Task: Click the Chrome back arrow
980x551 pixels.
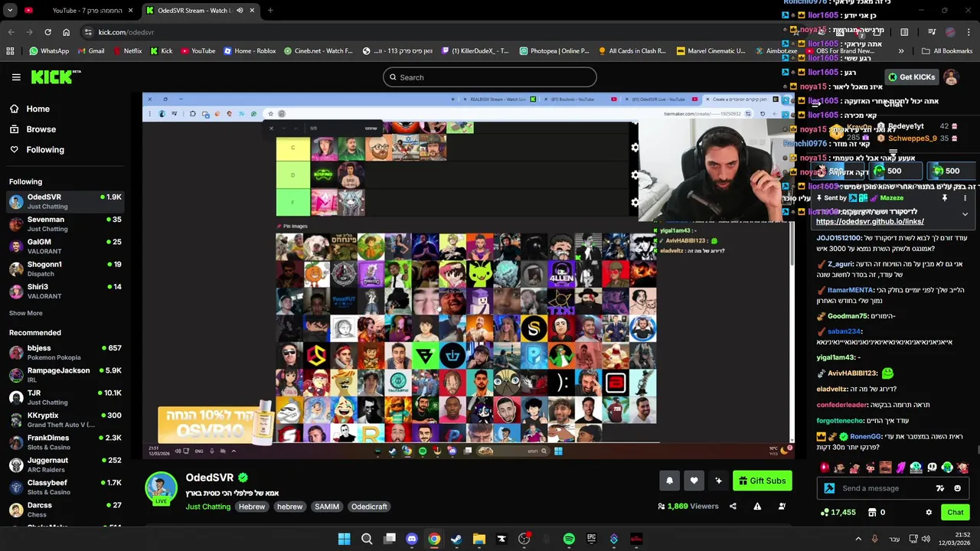Action: [x=11, y=32]
